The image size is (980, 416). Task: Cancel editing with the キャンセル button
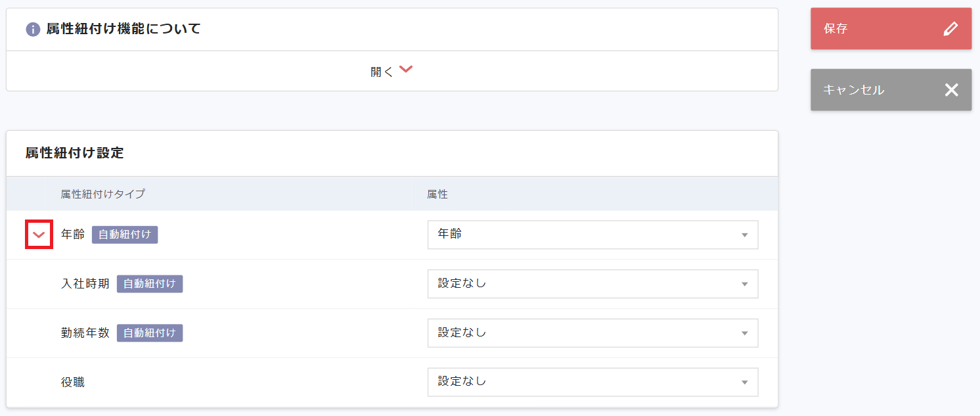tap(891, 89)
